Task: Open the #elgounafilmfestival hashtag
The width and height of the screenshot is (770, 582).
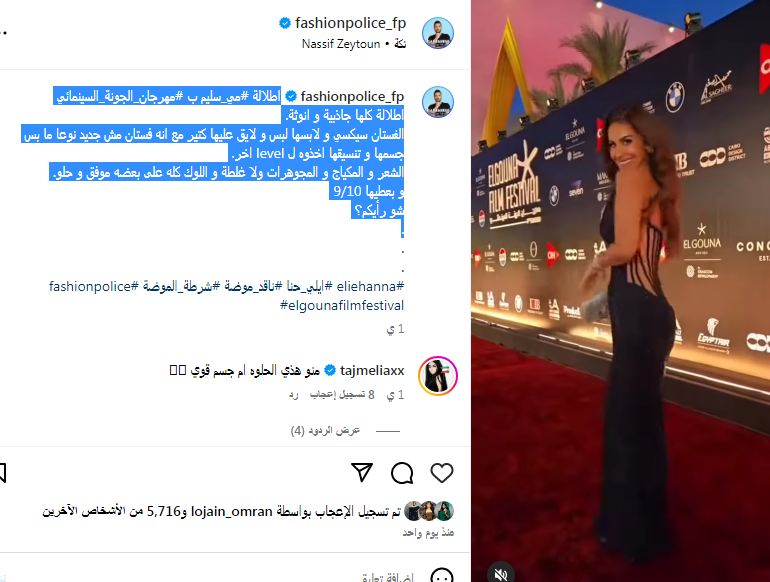Action: pyautogui.click(x=342, y=305)
